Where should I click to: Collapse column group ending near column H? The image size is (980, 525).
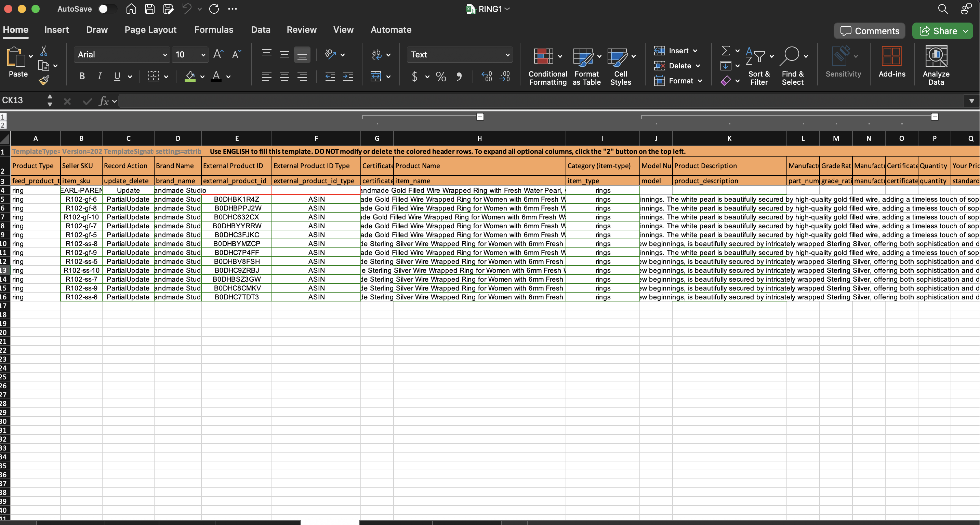pyautogui.click(x=480, y=117)
